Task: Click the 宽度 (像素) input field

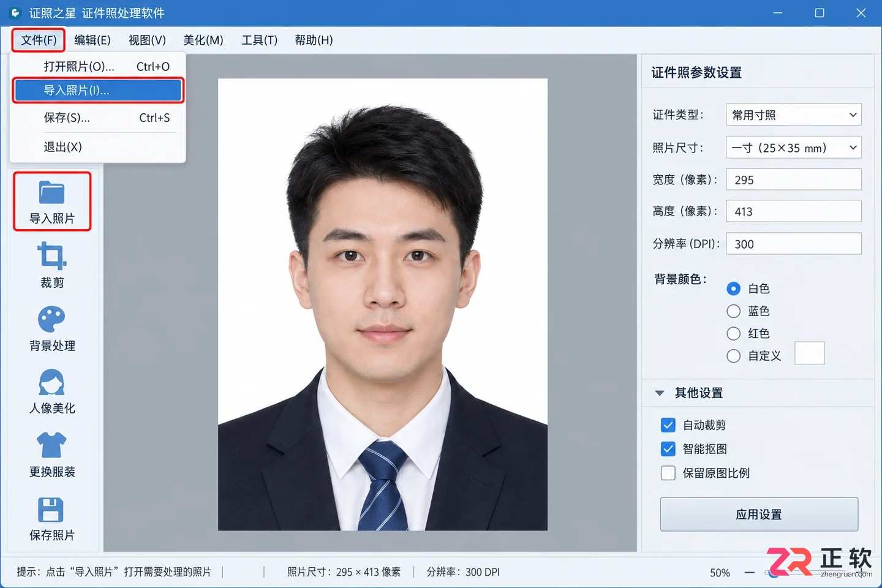Action: pyautogui.click(x=794, y=179)
